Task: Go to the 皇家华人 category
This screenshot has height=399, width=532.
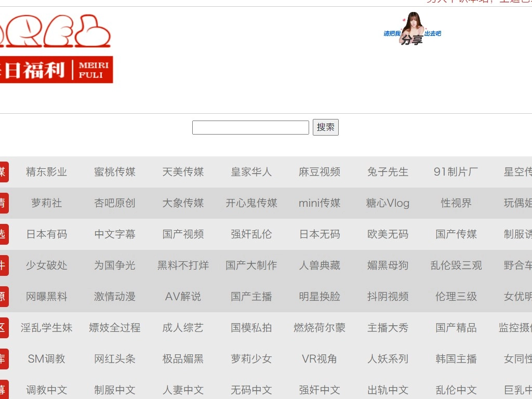Action: tap(251, 172)
